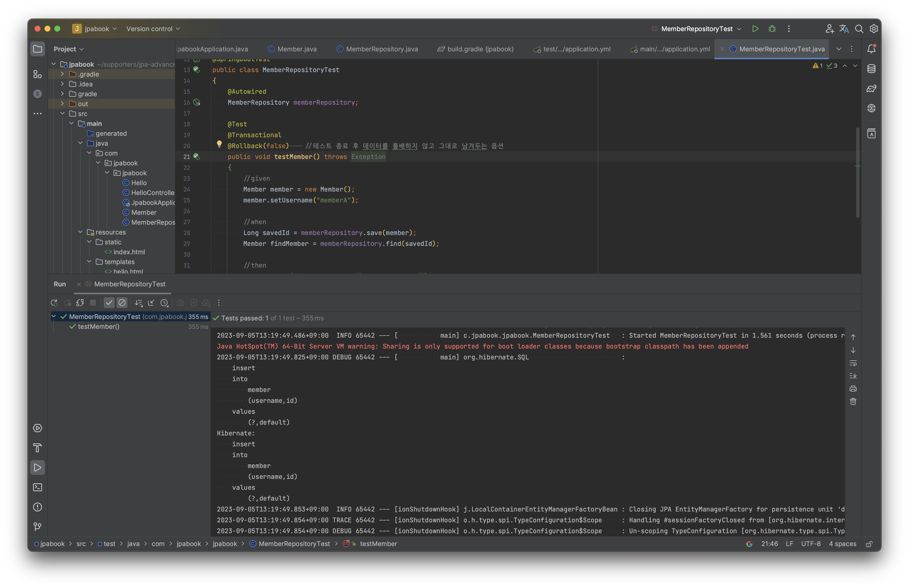Viewport: 909px width, 588px height.
Task: Collapse the resources folder
Action: [80, 232]
